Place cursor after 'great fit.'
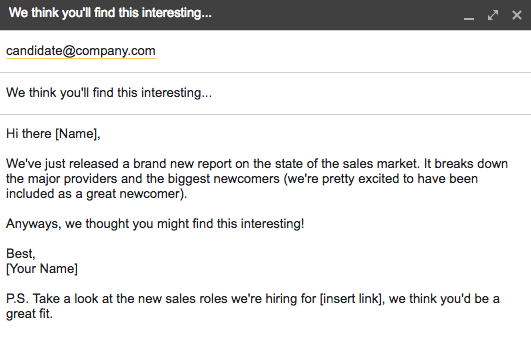Viewport: 531px width, 361px height. [54, 314]
